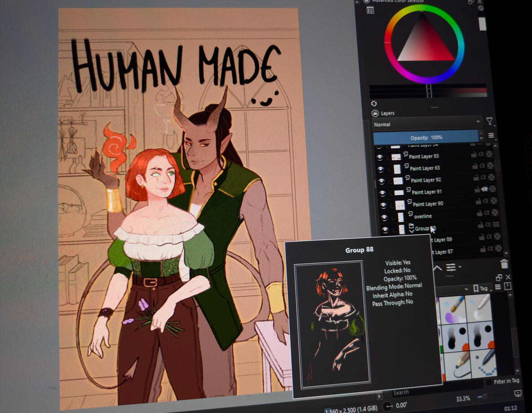The image size is (532, 413).
Task: Click the delete layer trash icon
Action: (x=504, y=264)
